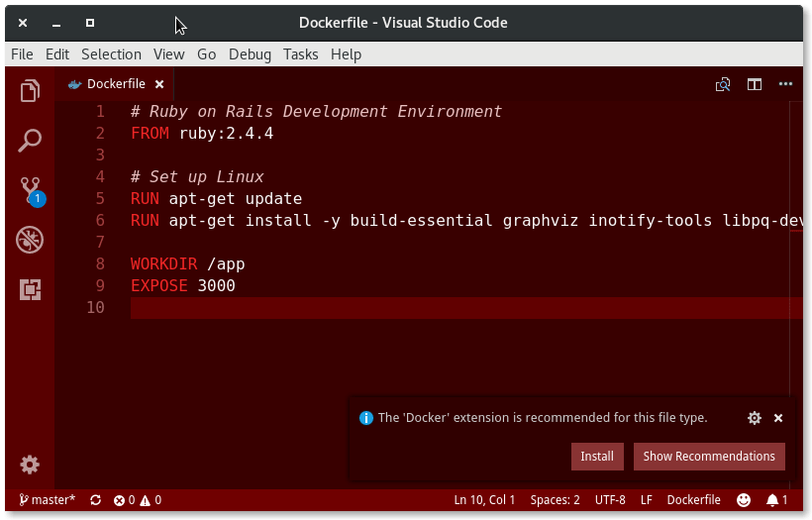Image resolution: width=812 pixels, height=520 pixels.
Task: Click the master* branch in status bar
Action: pyautogui.click(x=48, y=500)
